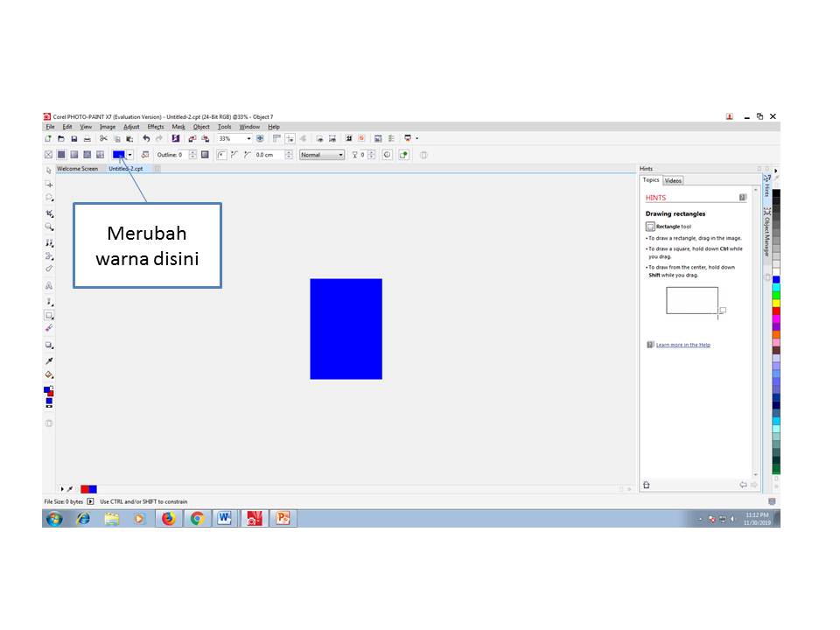Select the Mask Transform tool

click(x=49, y=185)
